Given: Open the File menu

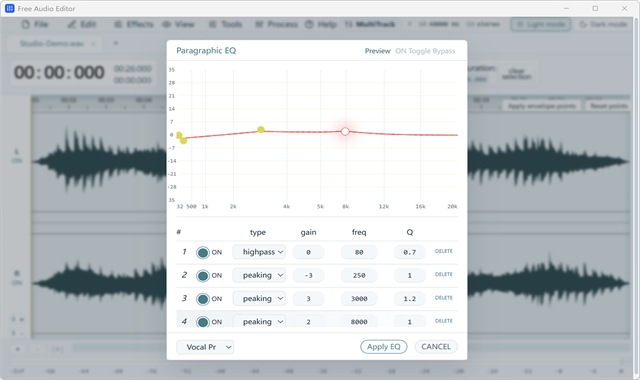Looking at the screenshot, I should click(35, 24).
